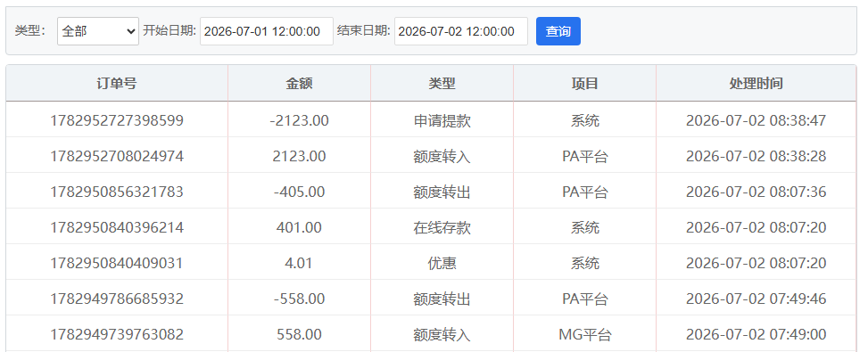The height and width of the screenshot is (352, 868).
Task: Click the 优惠 type cell
Action: (442, 263)
